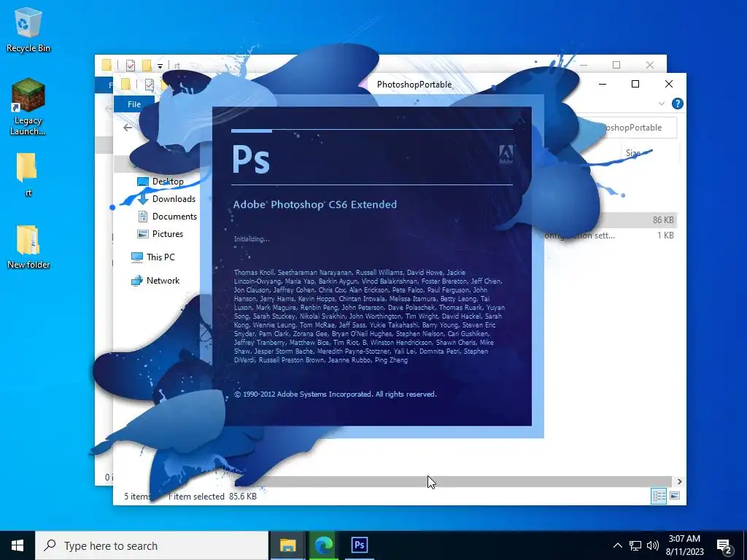The width and height of the screenshot is (747, 560).
Task: Switch to Large icons view in status bar
Action: [675, 496]
